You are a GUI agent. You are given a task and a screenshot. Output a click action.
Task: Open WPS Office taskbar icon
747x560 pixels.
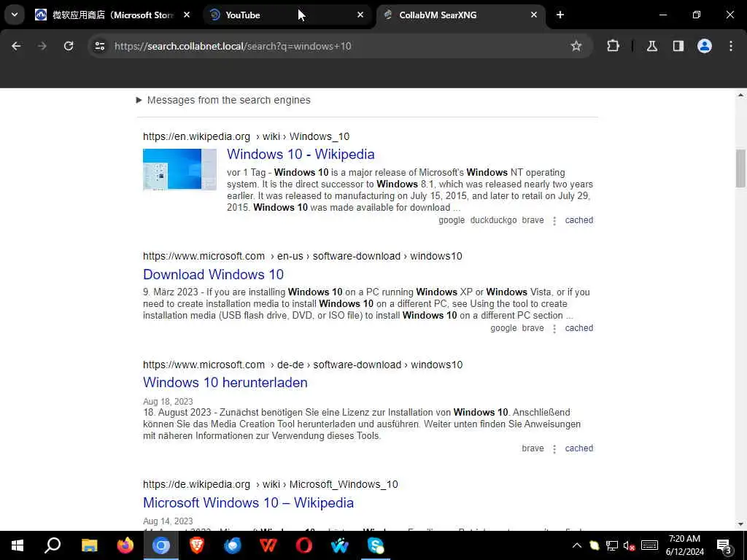click(268, 545)
